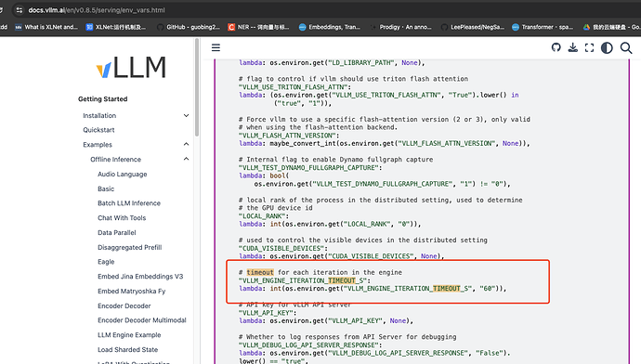The width and height of the screenshot is (641, 364).
Task: Open the Prodigy bookmark
Action: coord(401,27)
